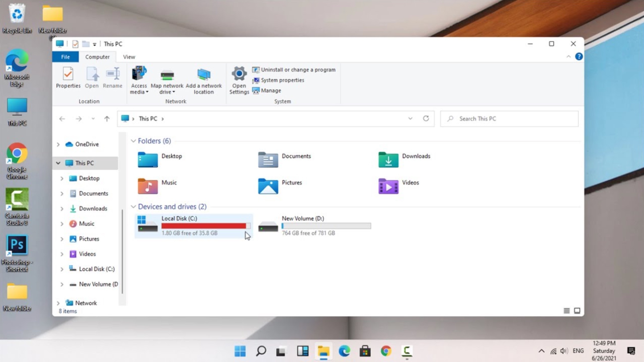Open Map network drive

[167, 81]
